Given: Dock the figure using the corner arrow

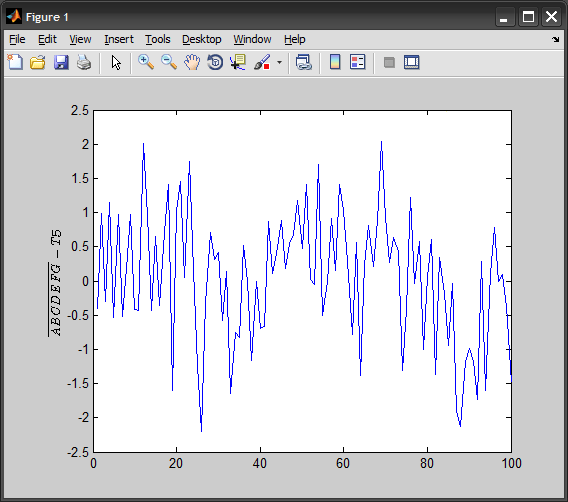Looking at the screenshot, I should (x=556, y=39).
